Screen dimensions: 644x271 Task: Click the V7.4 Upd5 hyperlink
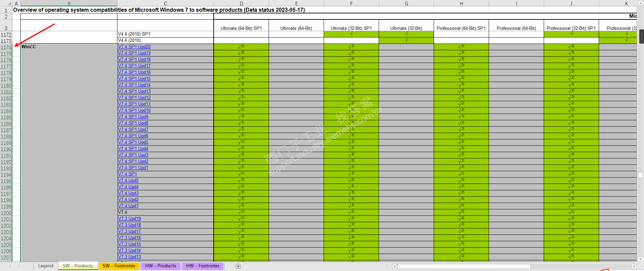[128, 181]
